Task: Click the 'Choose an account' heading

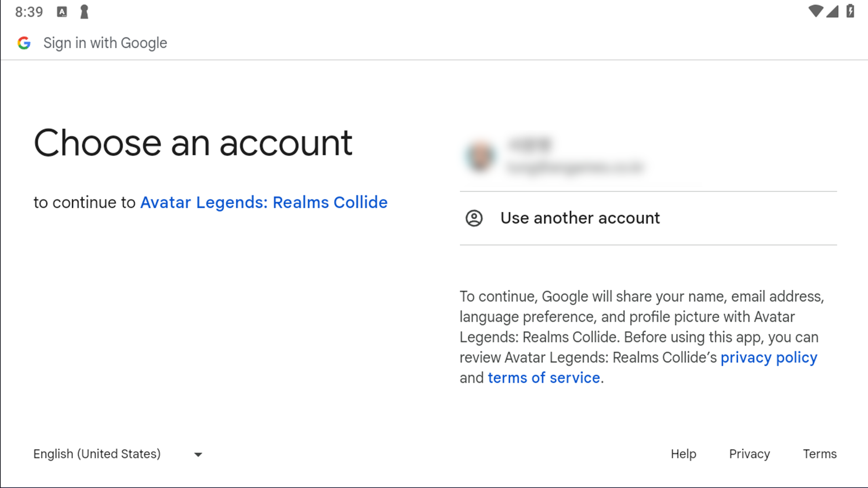Action: (193, 143)
